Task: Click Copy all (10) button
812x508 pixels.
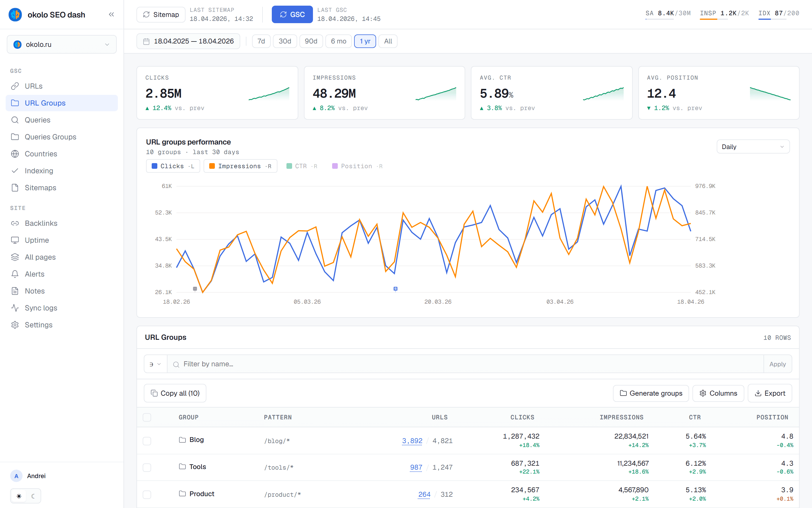Action: pos(175,393)
